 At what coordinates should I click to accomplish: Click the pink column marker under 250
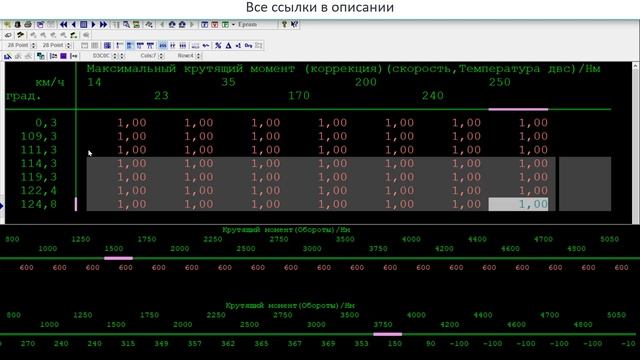click(x=518, y=109)
